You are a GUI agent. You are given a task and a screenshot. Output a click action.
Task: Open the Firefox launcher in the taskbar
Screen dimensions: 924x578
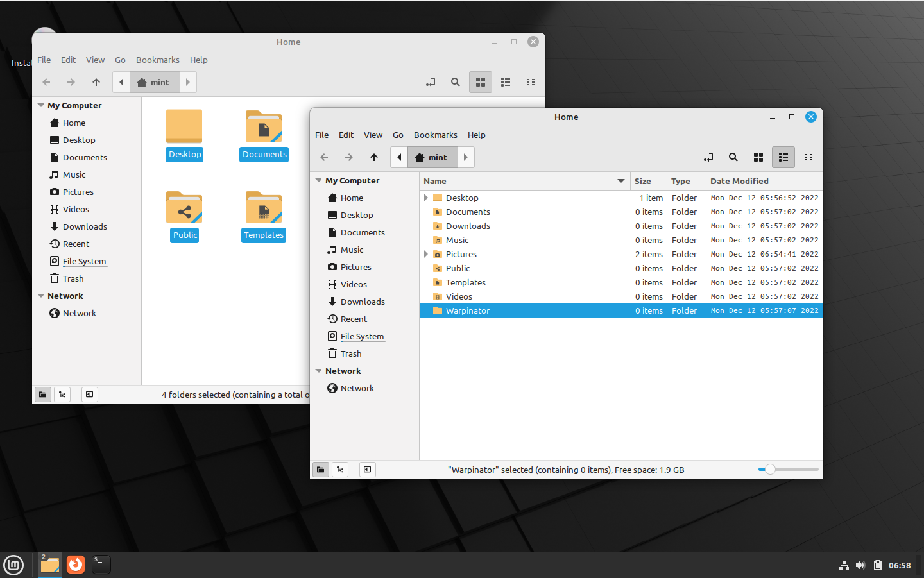point(76,565)
